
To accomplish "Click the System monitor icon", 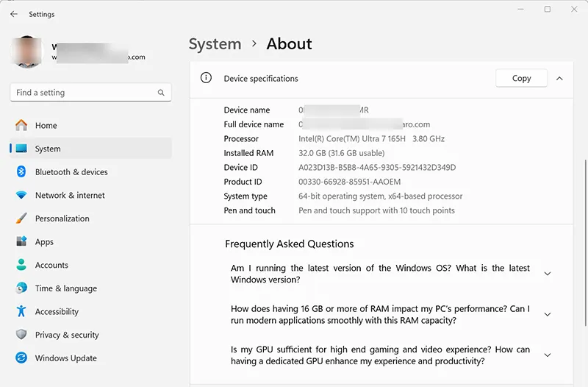I will pos(21,149).
